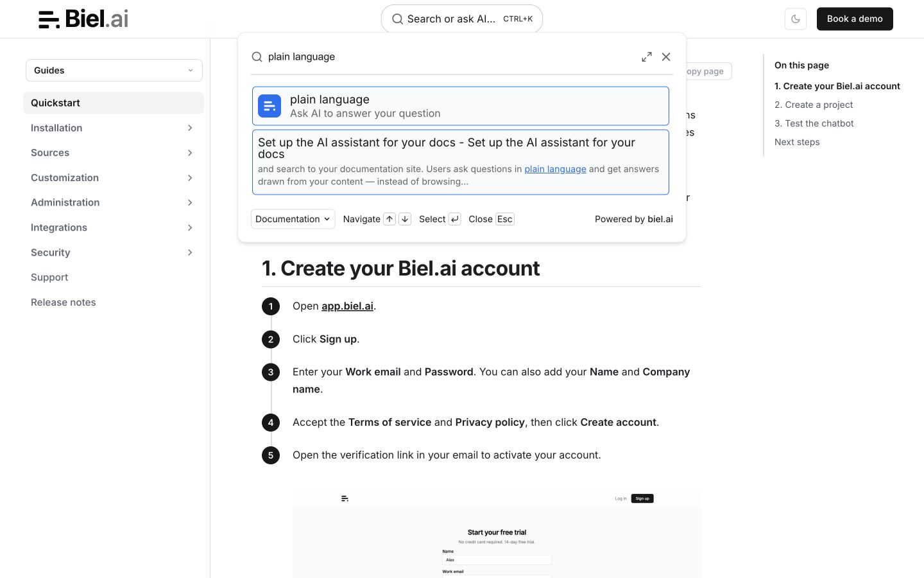Open Support in the sidebar
This screenshot has height=578, width=924.
(x=49, y=277)
